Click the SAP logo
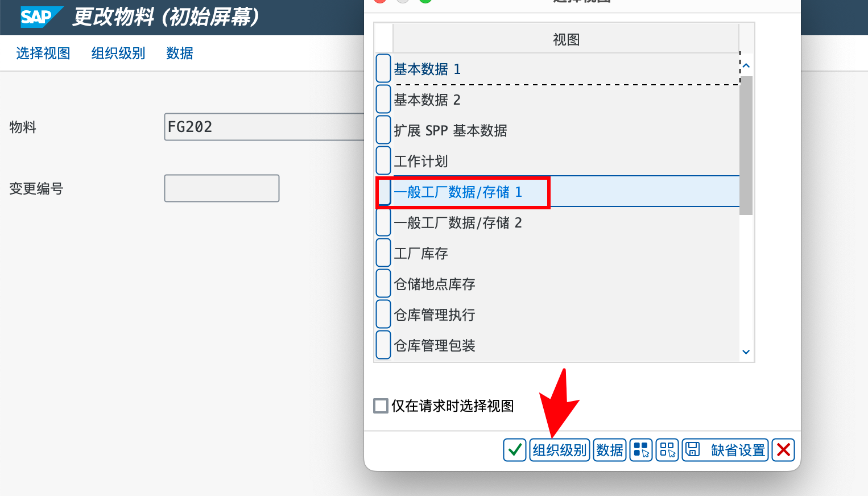 point(41,17)
